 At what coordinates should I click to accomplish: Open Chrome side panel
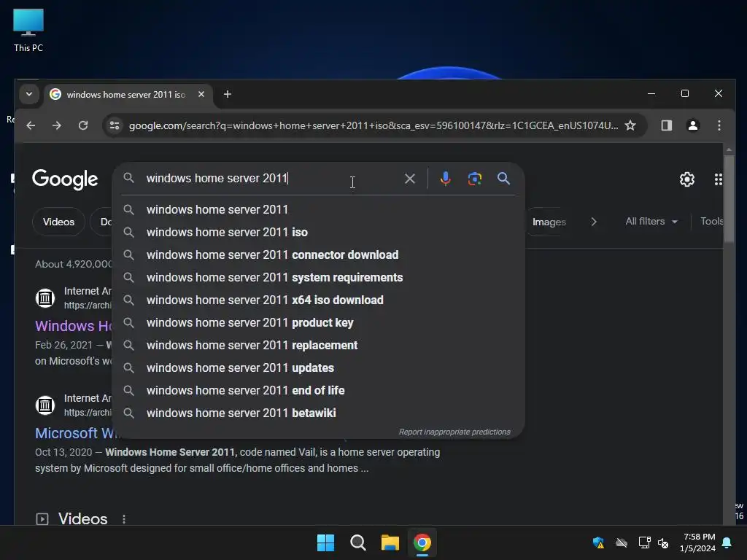pos(667,125)
